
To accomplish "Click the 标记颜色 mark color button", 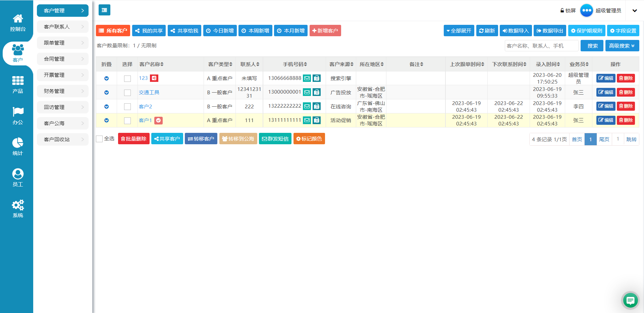I will (309, 139).
